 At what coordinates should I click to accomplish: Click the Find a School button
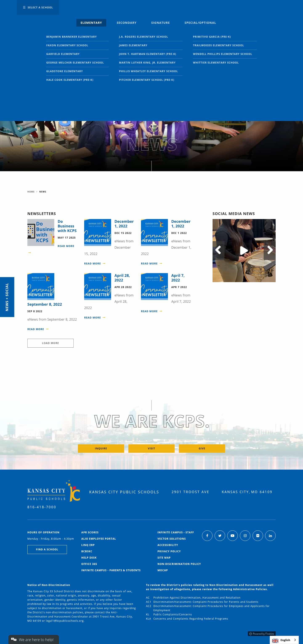[x=47, y=550]
